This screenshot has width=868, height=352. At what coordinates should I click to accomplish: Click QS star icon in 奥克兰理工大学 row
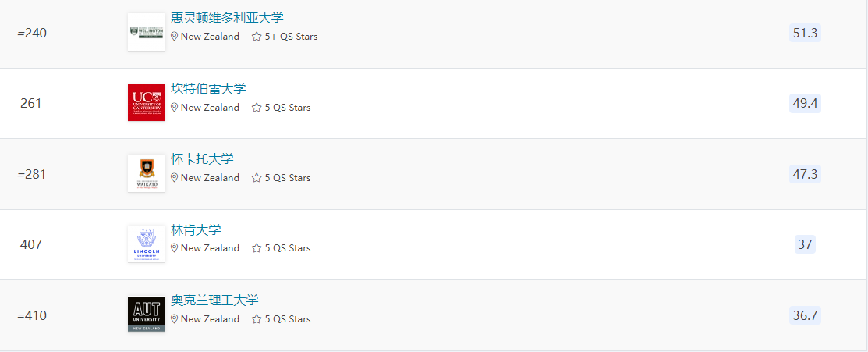click(257, 319)
